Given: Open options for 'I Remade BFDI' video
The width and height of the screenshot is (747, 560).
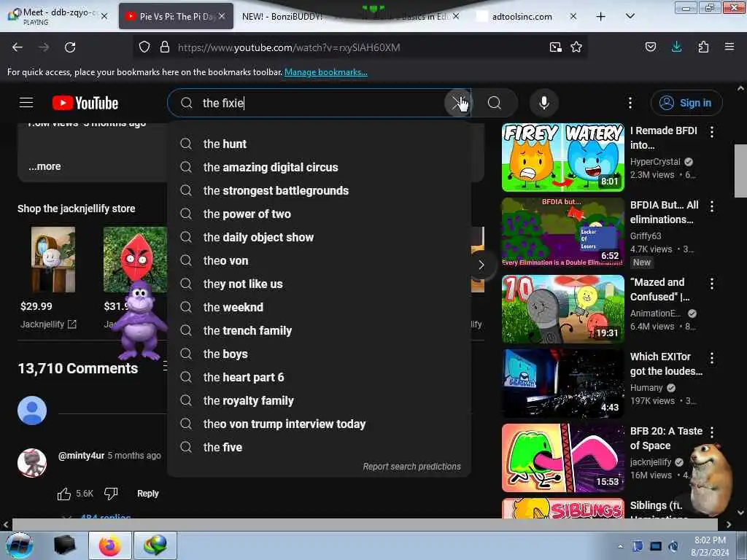Looking at the screenshot, I should click(712, 132).
